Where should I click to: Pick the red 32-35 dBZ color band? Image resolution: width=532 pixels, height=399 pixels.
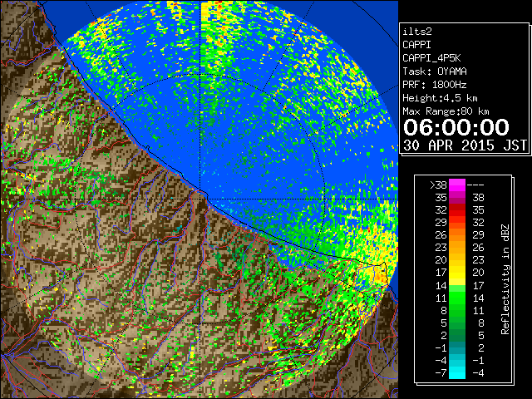(457, 210)
